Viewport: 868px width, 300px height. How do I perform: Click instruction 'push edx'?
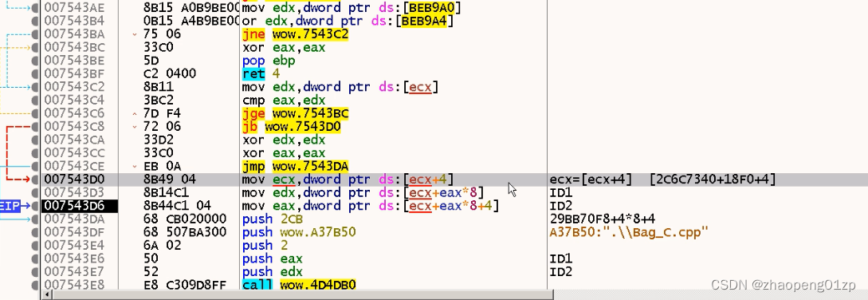point(273,272)
